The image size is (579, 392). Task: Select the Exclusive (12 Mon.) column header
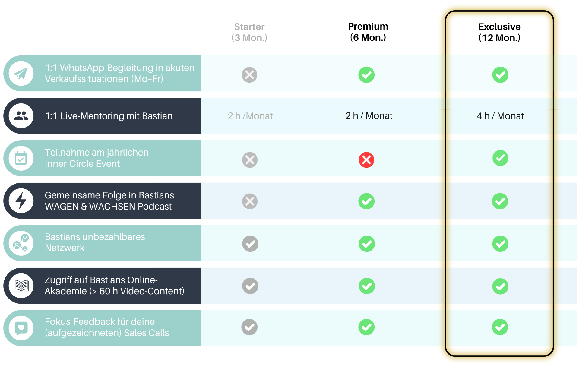click(x=499, y=32)
